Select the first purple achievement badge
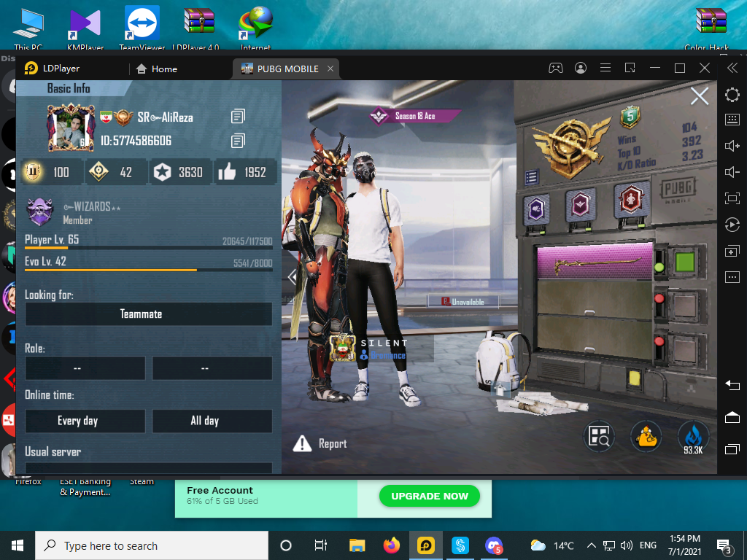 point(536,209)
